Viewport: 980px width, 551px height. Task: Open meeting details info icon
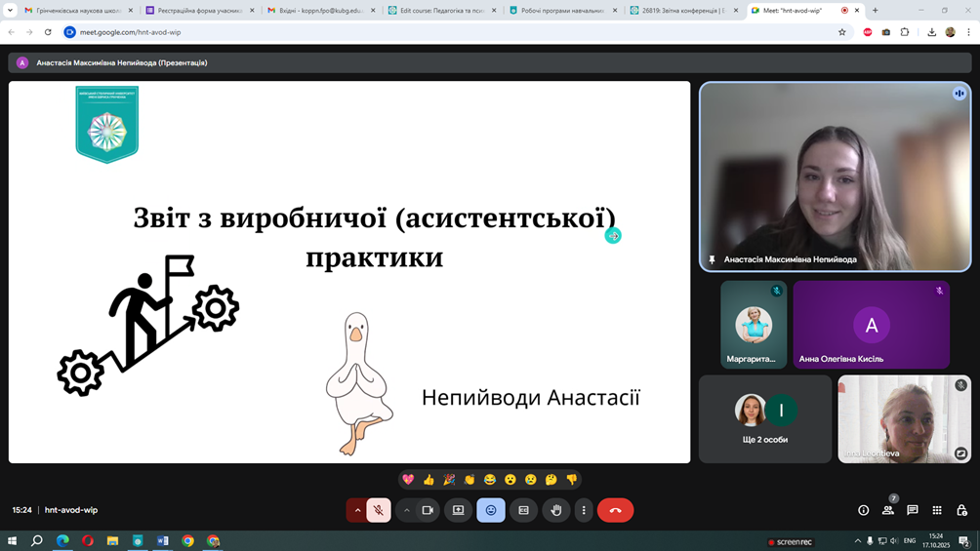[x=863, y=510]
